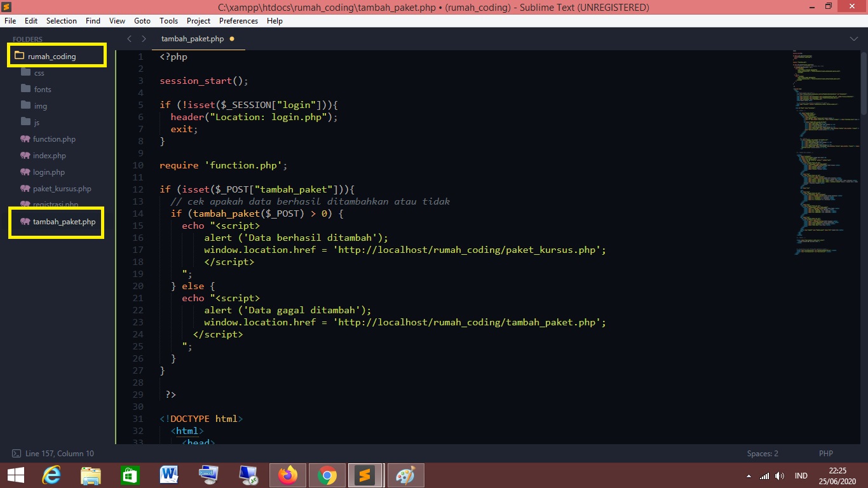The width and height of the screenshot is (868, 488).
Task: Expand the img folder in sidebar
Action: [40, 106]
